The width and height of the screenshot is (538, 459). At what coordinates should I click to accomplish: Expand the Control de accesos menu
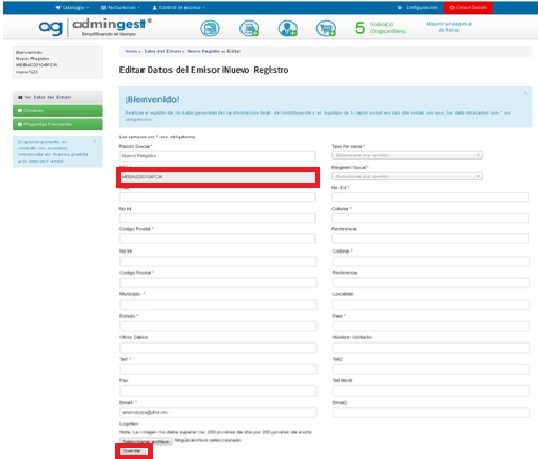[x=178, y=7]
